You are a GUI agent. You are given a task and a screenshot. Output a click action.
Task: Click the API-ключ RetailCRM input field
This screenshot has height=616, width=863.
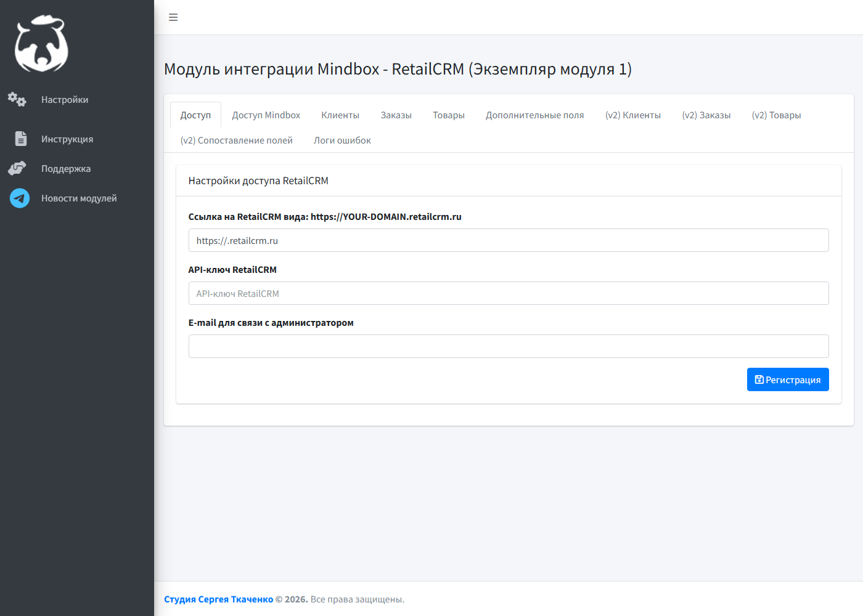[x=509, y=293]
